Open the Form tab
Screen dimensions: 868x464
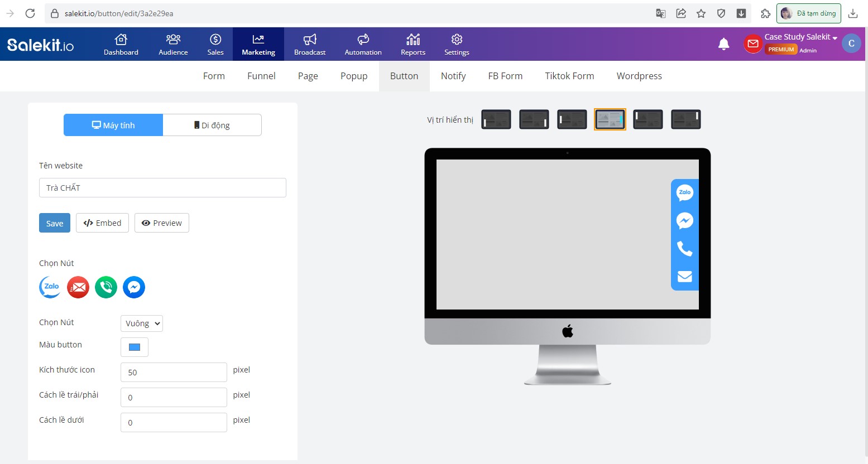(x=214, y=76)
